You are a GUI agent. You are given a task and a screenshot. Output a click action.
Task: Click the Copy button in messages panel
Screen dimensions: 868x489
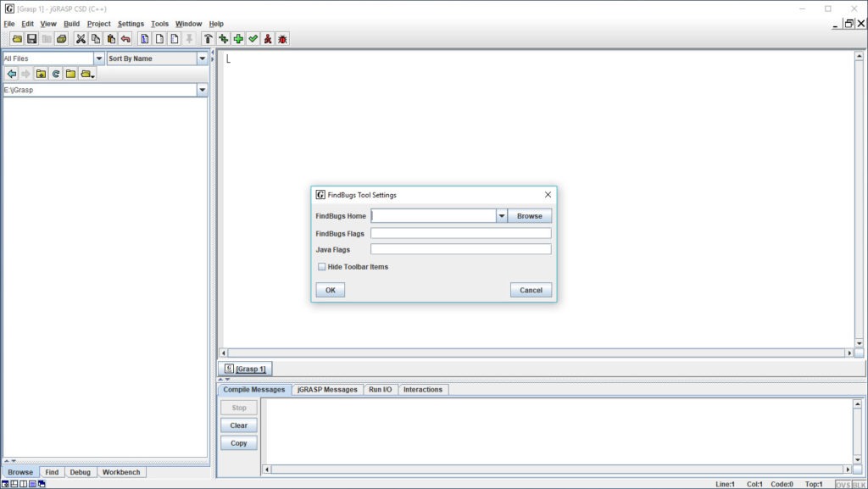tap(238, 443)
